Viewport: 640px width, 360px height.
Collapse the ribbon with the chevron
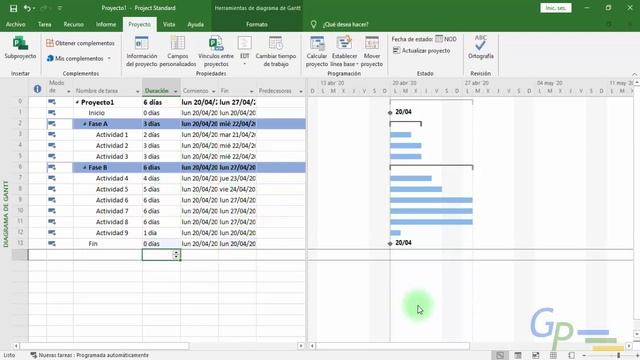pyautogui.click(x=635, y=74)
